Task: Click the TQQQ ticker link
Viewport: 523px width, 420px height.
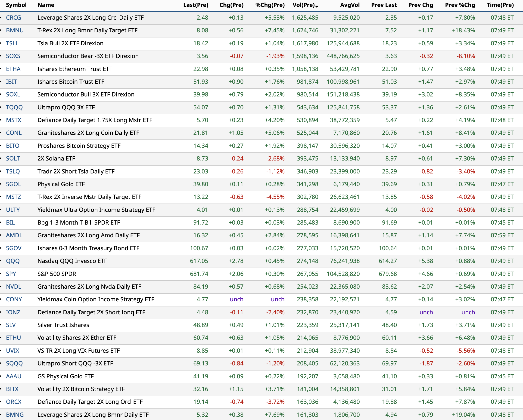Action: coord(14,107)
